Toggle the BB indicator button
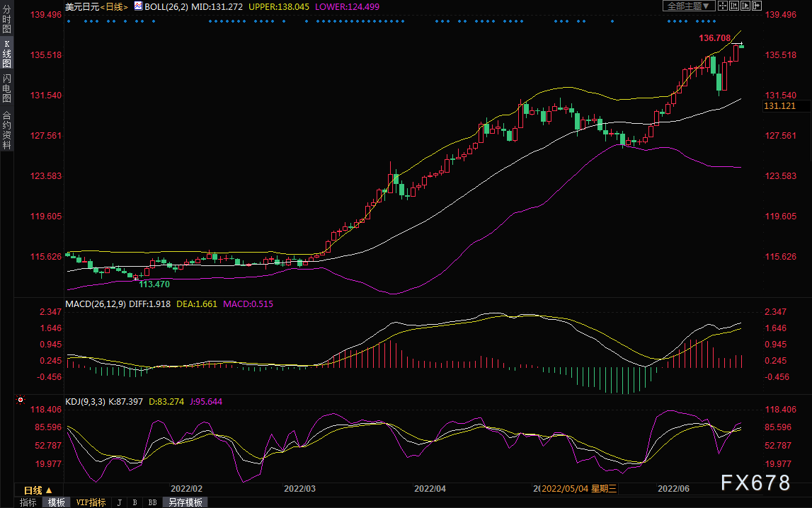812x508 pixels. tap(151, 502)
